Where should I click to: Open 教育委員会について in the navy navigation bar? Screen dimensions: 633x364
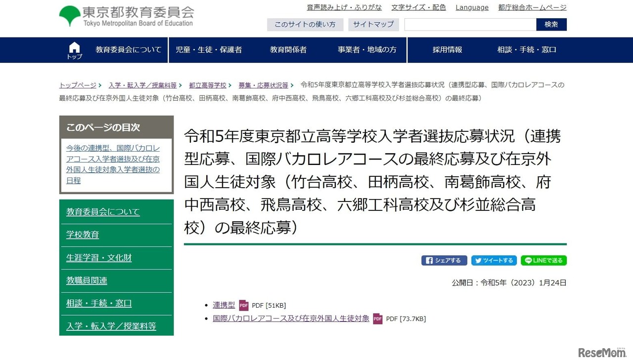click(x=129, y=50)
